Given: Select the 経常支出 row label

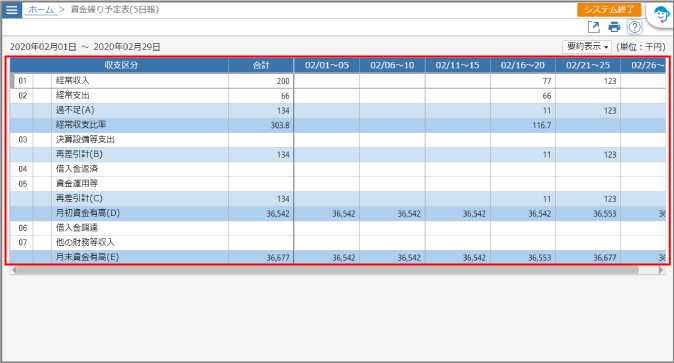Looking at the screenshot, I should pos(73,95).
